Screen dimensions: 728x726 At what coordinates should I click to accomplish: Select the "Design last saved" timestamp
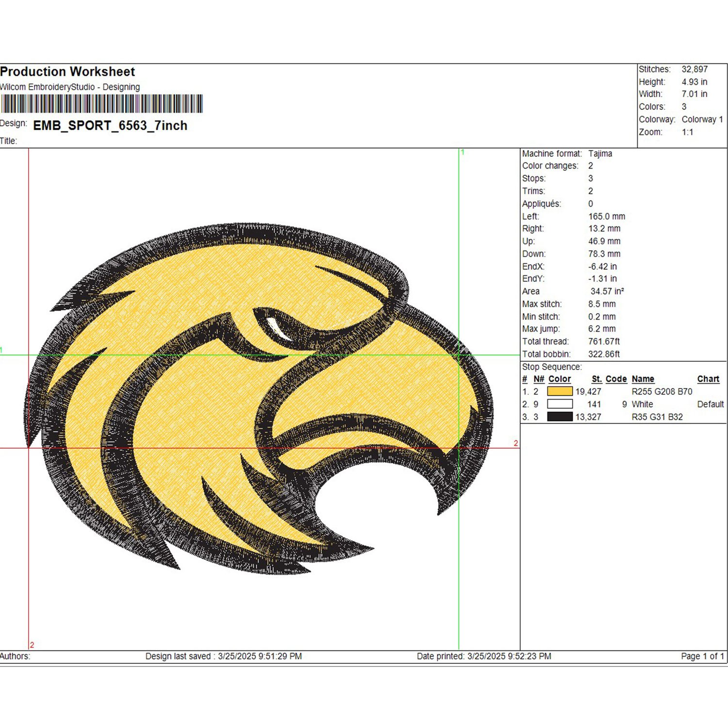pos(224,657)
